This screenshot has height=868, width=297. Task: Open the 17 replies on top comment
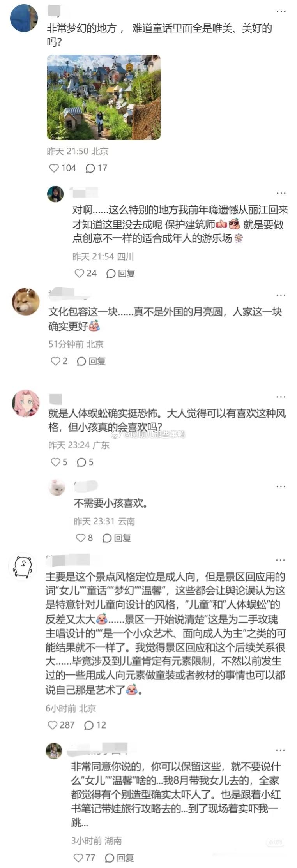pyautogui.click(x=96, y=168)
